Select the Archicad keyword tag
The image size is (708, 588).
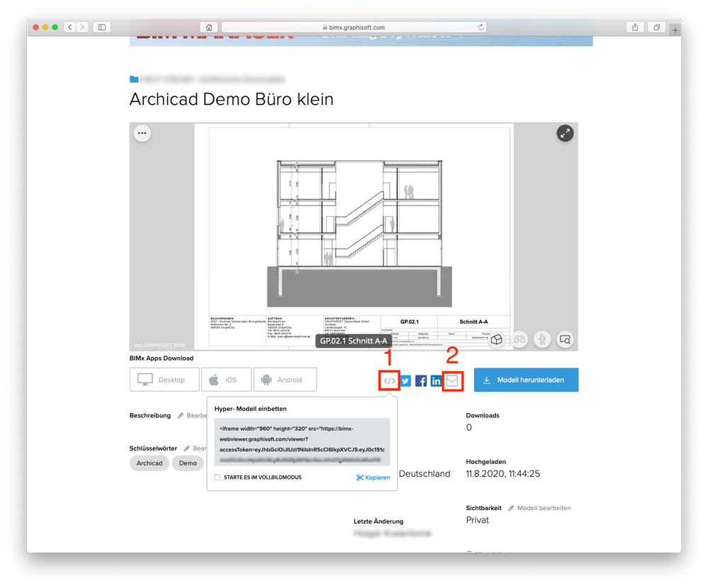150,463
